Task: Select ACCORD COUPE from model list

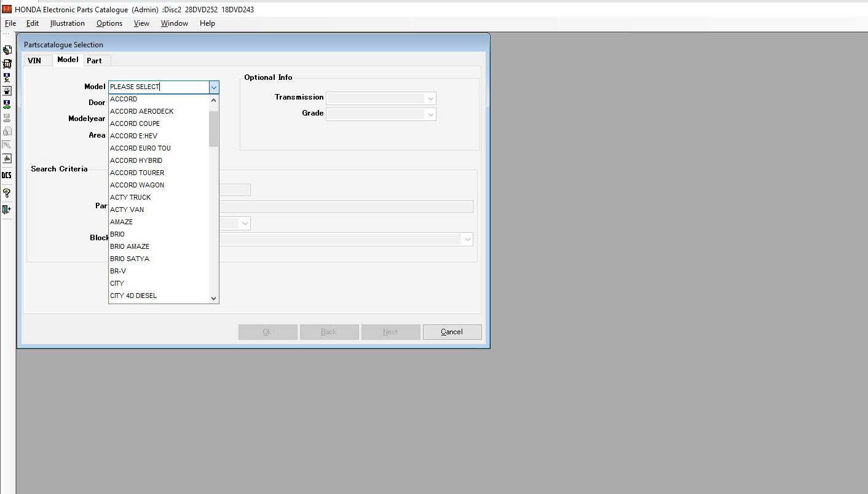Action: (159, 123)
